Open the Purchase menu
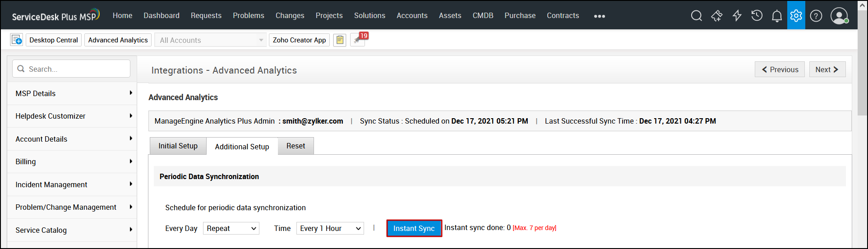This screenshot has width=868, height=249. (520, 15)
